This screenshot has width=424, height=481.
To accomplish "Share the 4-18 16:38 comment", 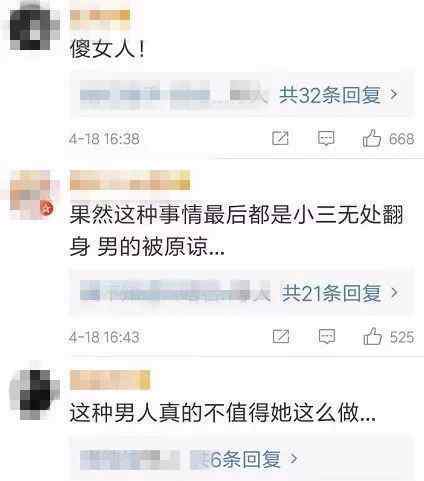I will (280, 138).
